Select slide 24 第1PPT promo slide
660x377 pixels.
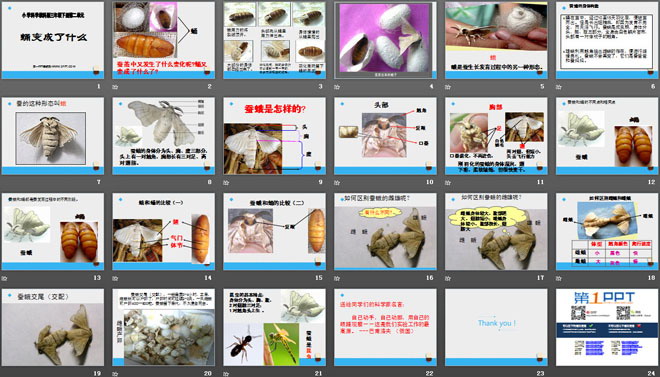(607, 327)
